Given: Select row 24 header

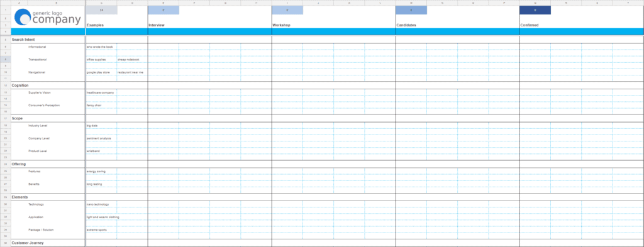Looking at the screenshot, I should [5, 164].
